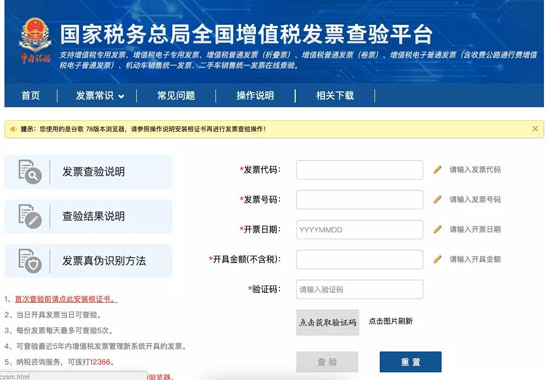Click the pencil document icon beside 查验结果说明
This screenshot has height=380, width=550.
[30, 216]
